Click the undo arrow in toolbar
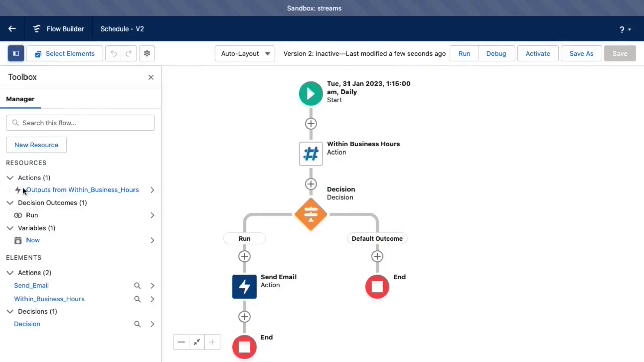Viewport: 644px width, 362px height. 113,54
